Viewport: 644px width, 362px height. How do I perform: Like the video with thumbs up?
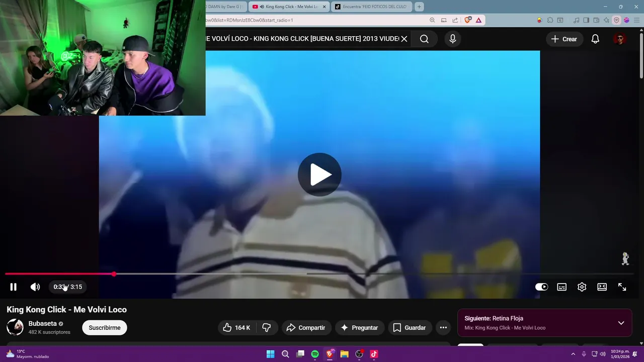(236, 328)
